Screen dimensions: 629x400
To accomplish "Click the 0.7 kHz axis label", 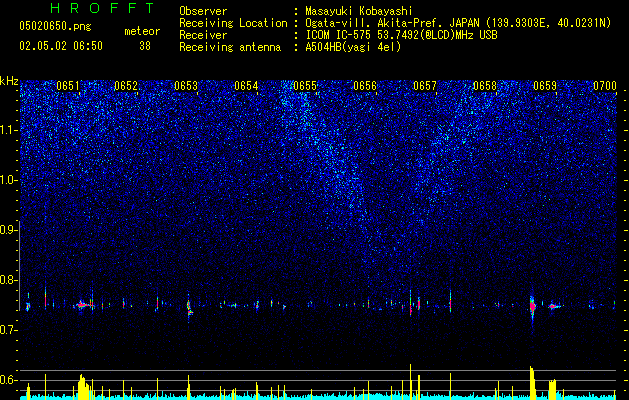I will pos(8,330).
